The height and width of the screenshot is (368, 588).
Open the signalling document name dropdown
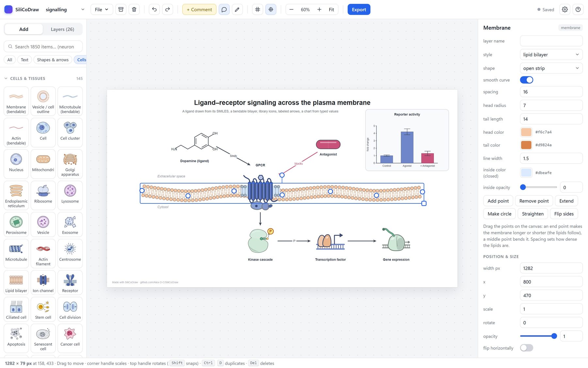65,9
